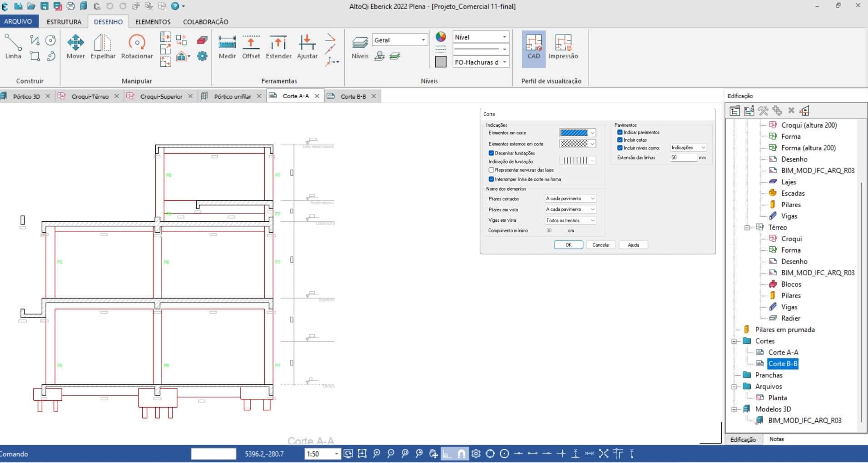Click the Cancelar button
The width and height of the screenshot is (868, 463).
click(x=600, y=245)
